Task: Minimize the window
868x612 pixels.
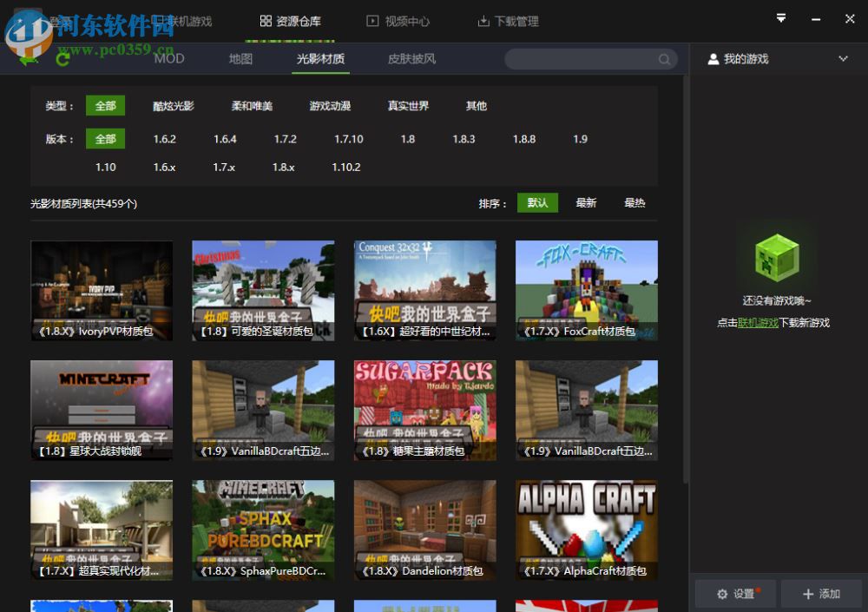Action: [x=815, y=19]
